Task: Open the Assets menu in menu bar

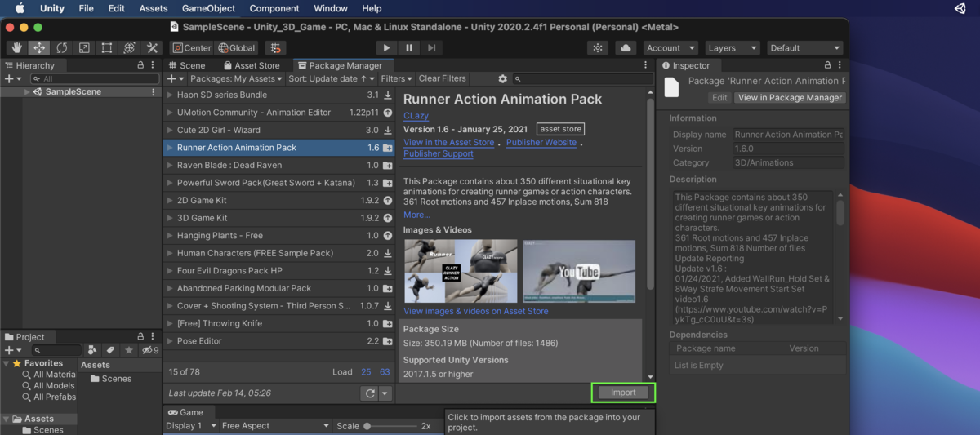Action: tap(154, 8)
